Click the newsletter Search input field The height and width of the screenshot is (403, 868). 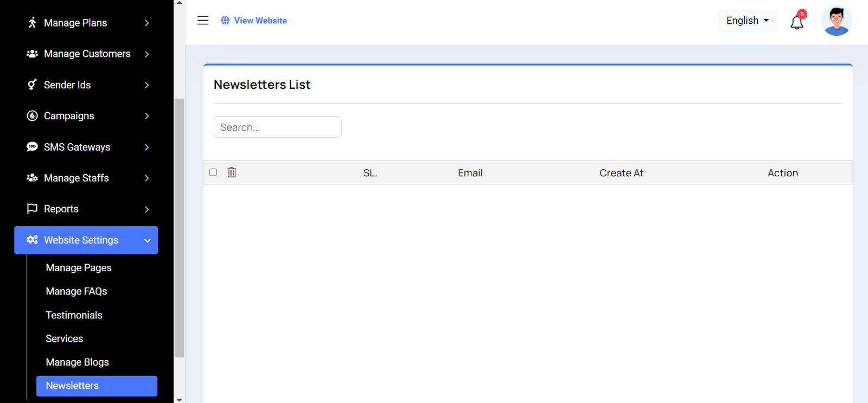(278, 127)
